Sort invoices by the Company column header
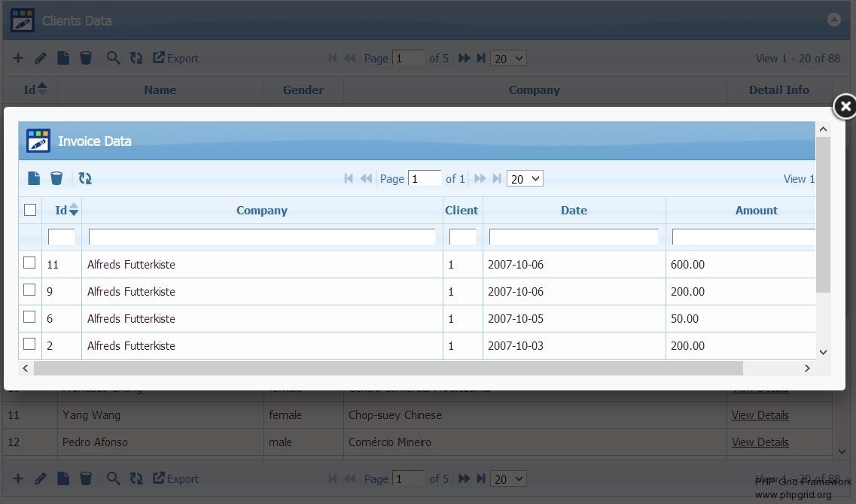The image size is (856, 504). click(x=261, y=211)
